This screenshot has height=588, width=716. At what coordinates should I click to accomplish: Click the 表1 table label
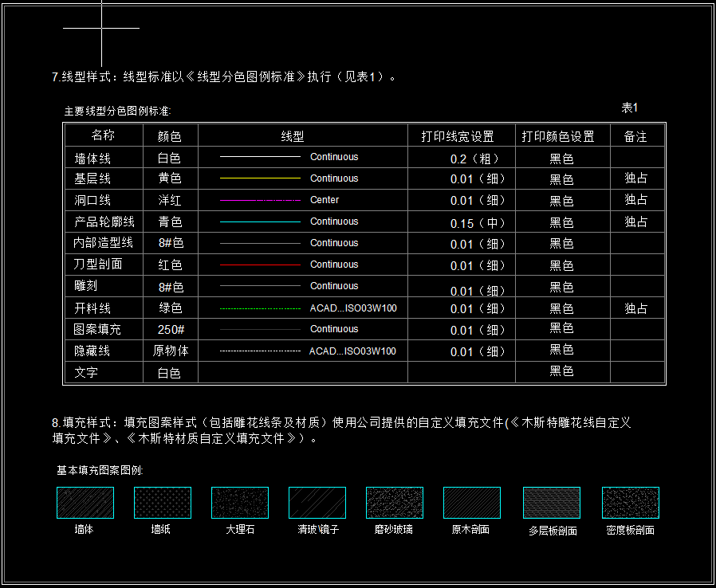click(x=630, y=108)
